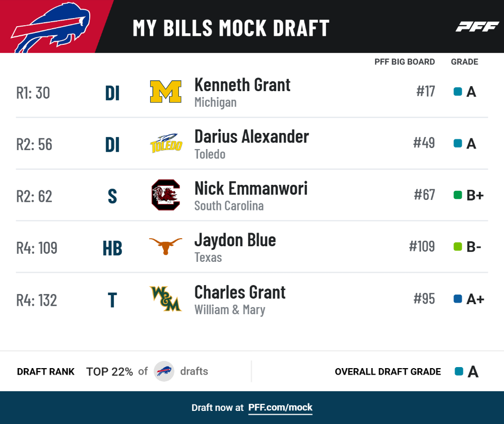Click the light green B- grade swatch
The height and width of the screenshot is (424, 504).
pos(458,247)
